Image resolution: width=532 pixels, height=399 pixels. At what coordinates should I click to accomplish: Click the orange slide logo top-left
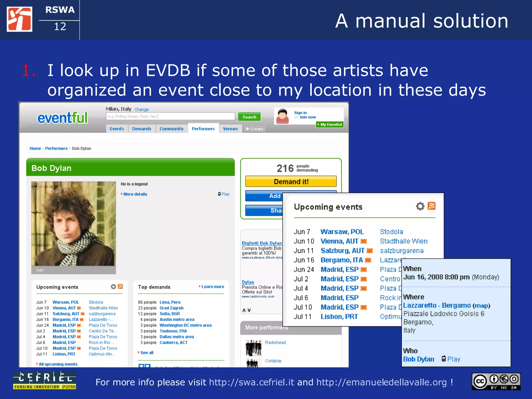[19, 19]
